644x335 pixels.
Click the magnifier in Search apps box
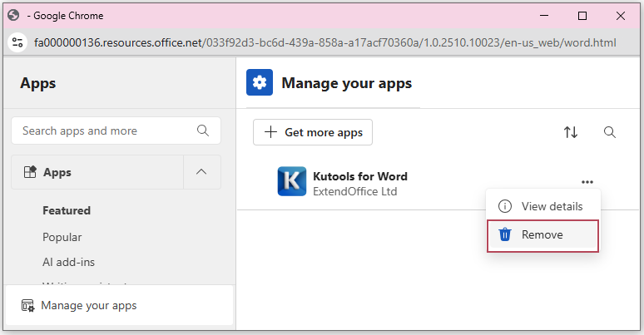pos(203,131)
